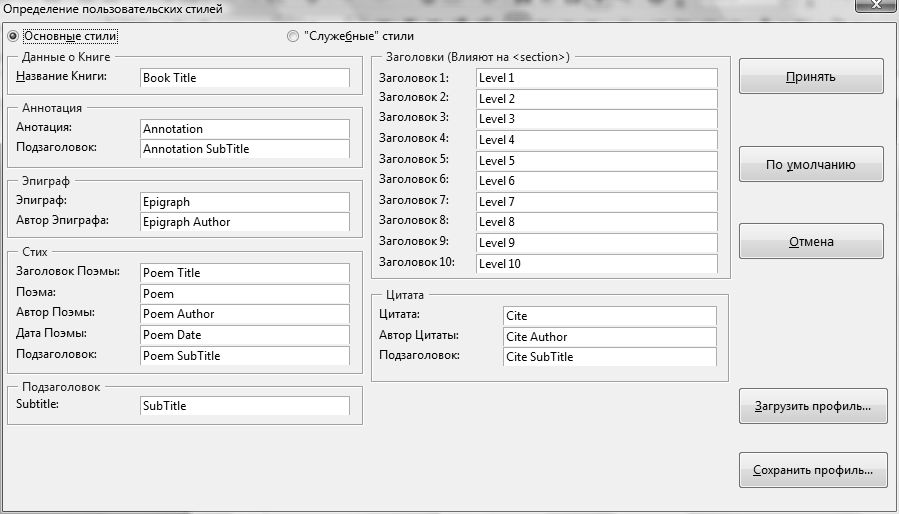Image resolution: width=899 pixels, height=514 pixels.
Task: Click the Poem Date input field
Action: 245,335
